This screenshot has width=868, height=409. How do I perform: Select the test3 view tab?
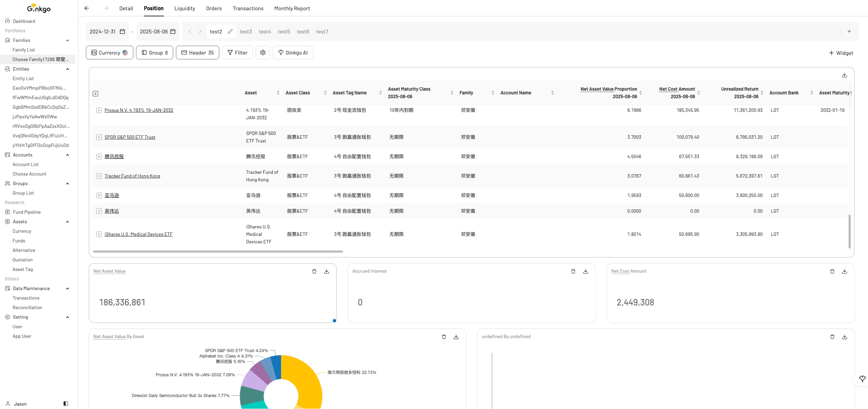(x=246, y=31)
